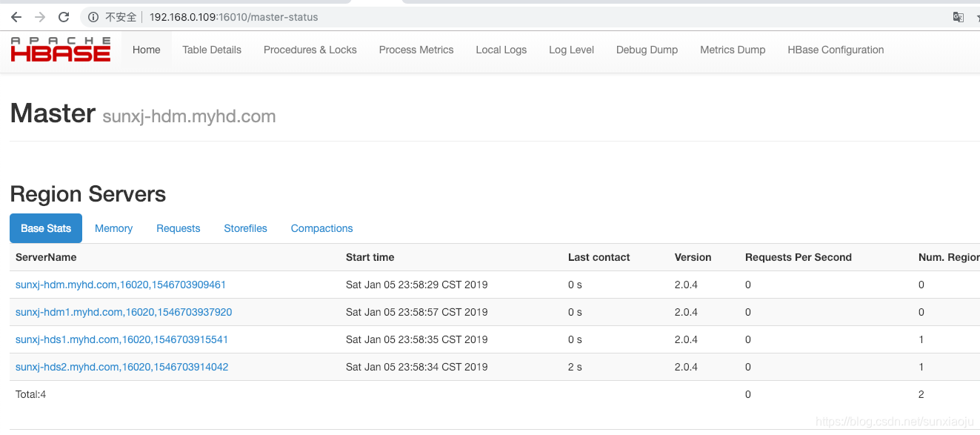Switch to the Requests tab
The height and width of the screenshot is (435, 980).
pos(179,228)
